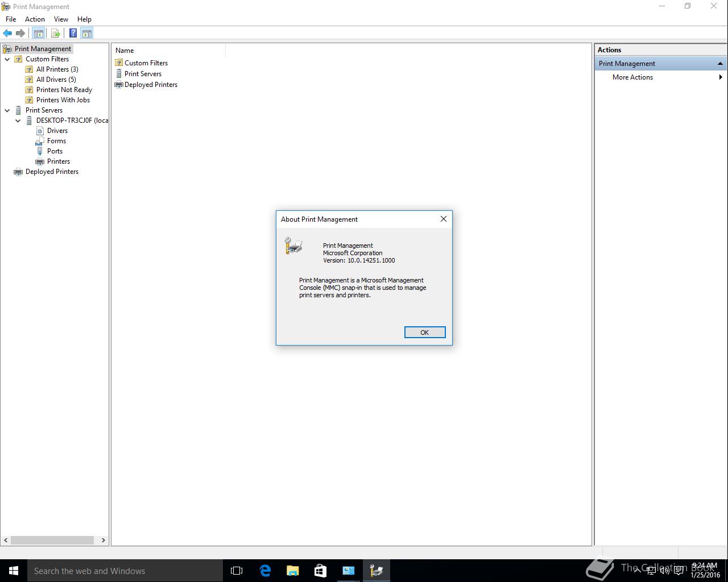This screenshot has height=582, width=728.
Task: Select Printers Not Ready filter
Action: click(64, 90)
